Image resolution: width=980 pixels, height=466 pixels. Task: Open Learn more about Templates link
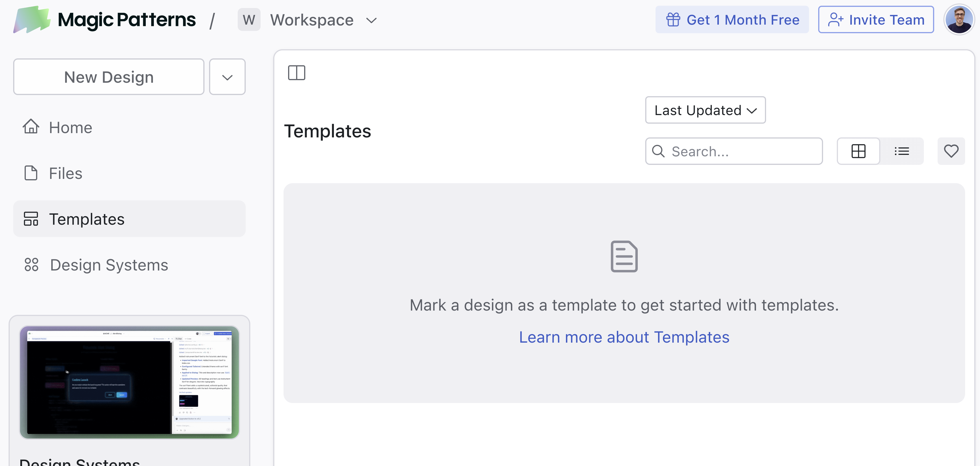pos(624,337)
